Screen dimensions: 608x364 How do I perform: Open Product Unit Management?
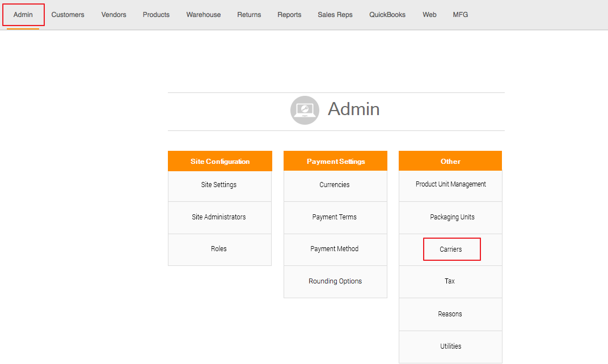point(451,184)
